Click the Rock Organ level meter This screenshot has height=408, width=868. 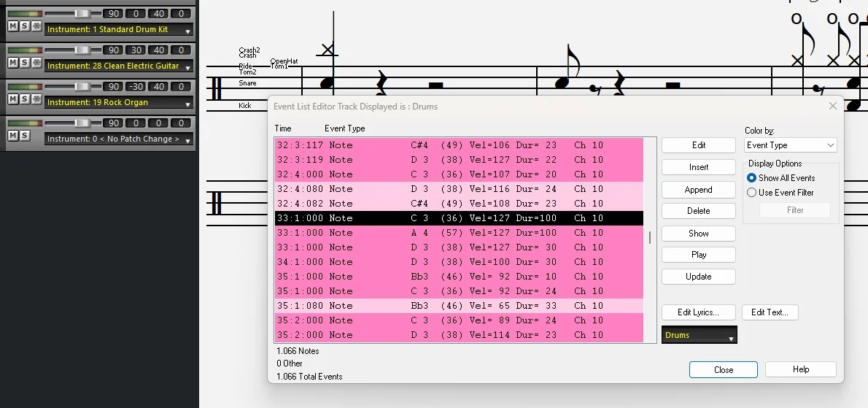pos(25,86)
